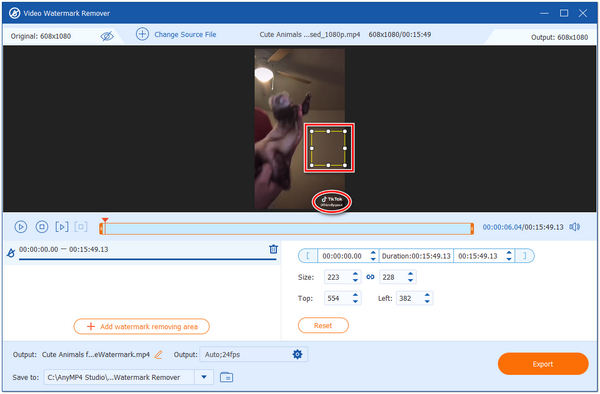Click the Original: 608x1080 label
Viewport: 600px width, 394px height.
coord(41,36)
